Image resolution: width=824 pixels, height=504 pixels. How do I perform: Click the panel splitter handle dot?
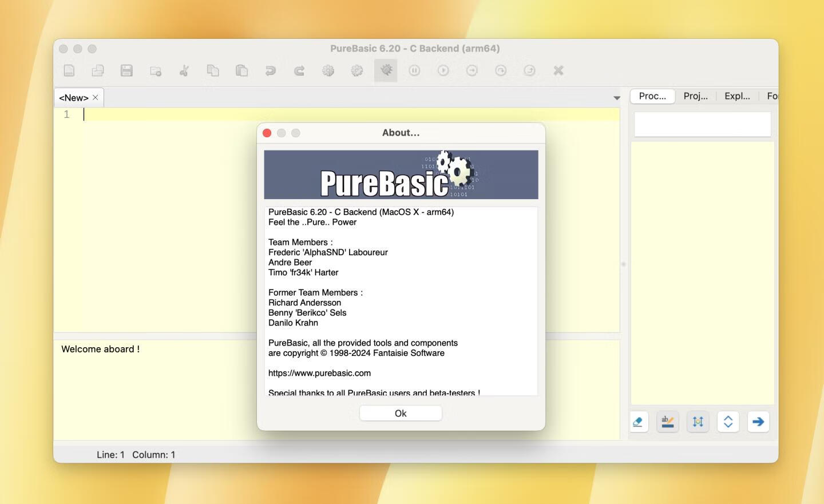coord(624,264)
